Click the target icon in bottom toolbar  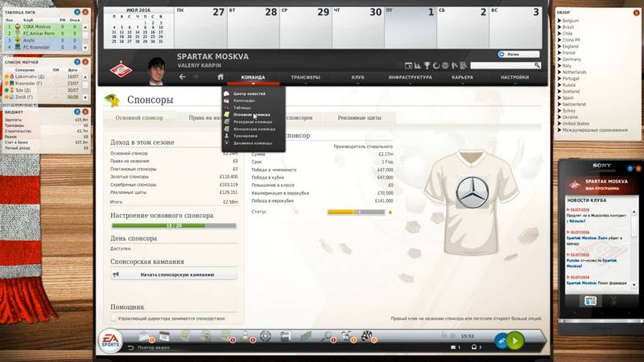pos(266,335)
